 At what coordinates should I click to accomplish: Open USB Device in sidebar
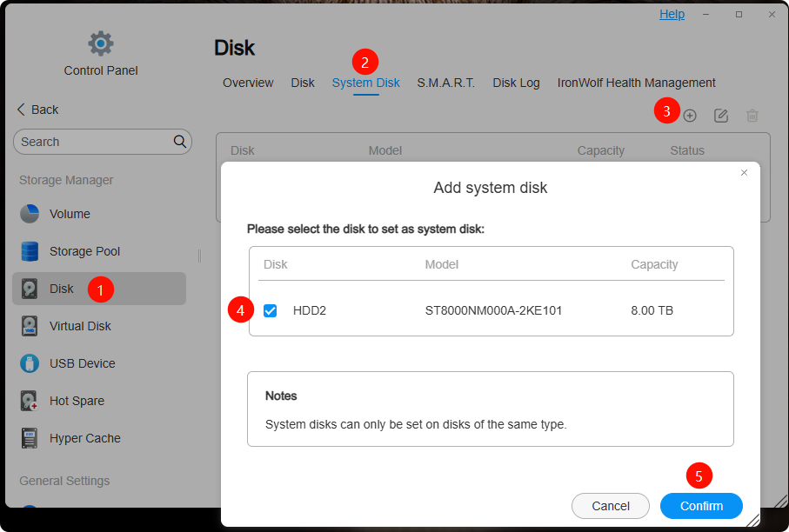point(99,363)
